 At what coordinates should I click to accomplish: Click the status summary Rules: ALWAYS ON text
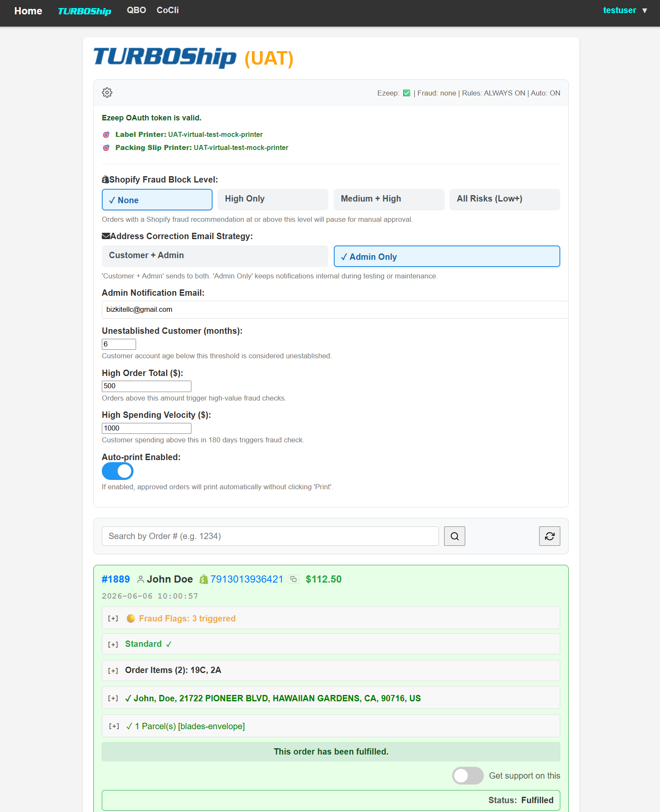click(494, 93)
